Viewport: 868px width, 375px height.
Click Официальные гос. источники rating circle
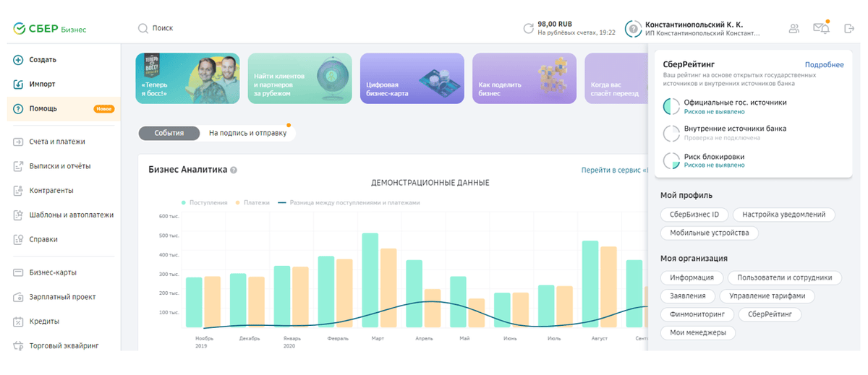[x=671, y=107]
